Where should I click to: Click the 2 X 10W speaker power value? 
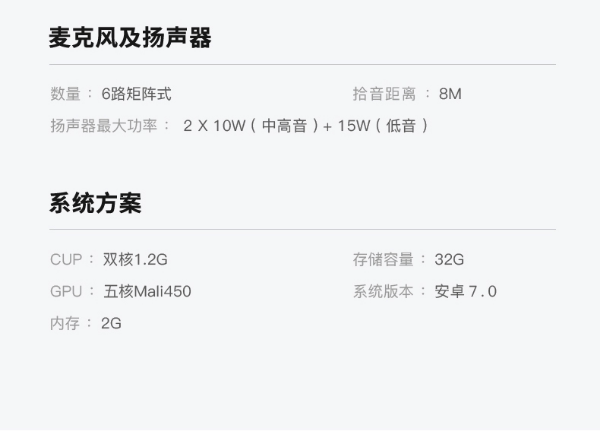click(x=214, y=126)
